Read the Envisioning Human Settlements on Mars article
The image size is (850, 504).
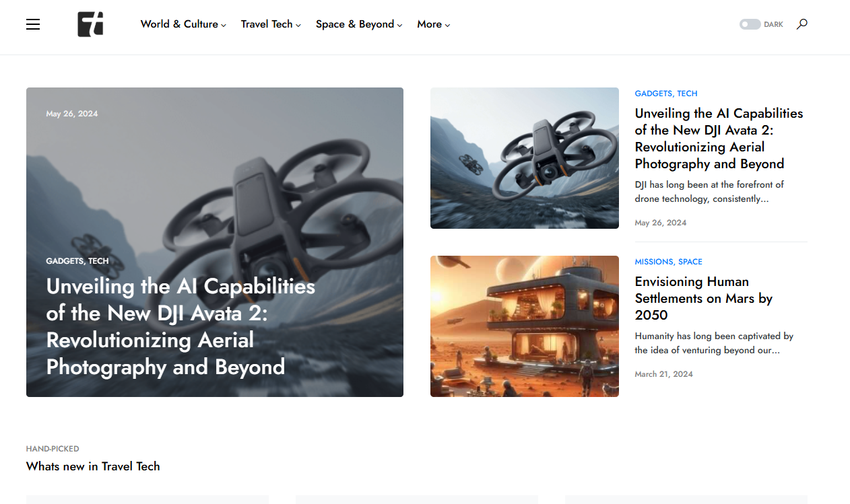tap(704, 298)
